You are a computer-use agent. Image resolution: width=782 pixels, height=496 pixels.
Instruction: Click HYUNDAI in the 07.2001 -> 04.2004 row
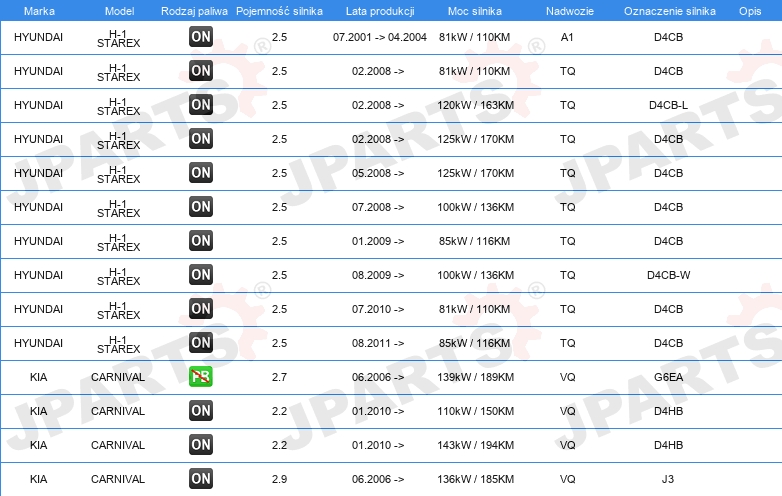pos(38,37)
